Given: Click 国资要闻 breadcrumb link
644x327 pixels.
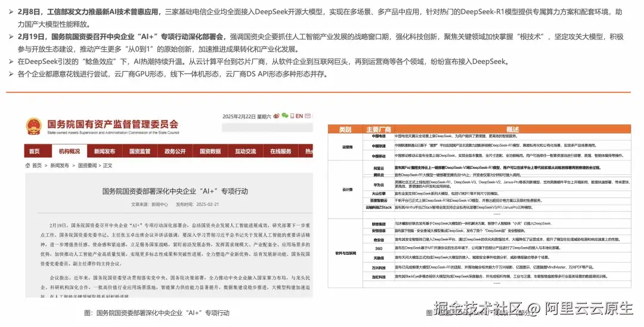Looking at the screenshot, I should click(x=88, y=165).
